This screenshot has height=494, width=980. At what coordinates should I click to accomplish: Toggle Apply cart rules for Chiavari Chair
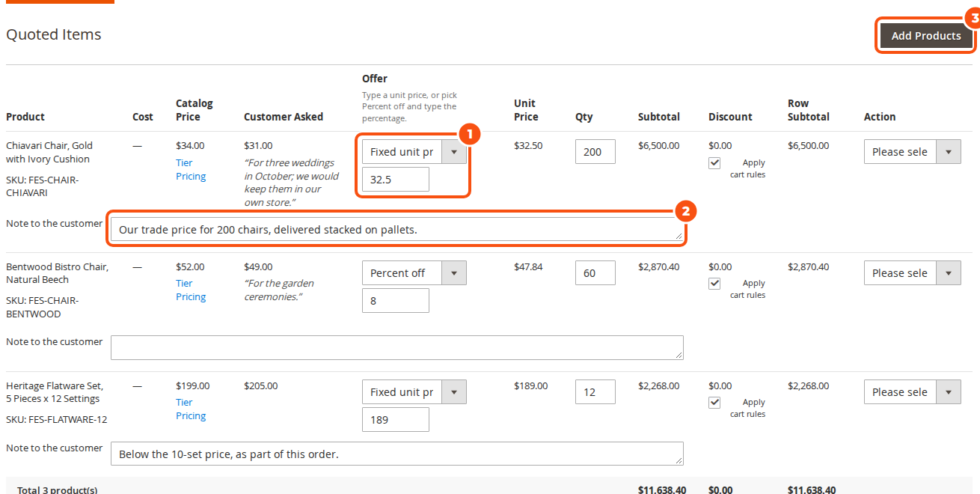click(x=714, y=163)
